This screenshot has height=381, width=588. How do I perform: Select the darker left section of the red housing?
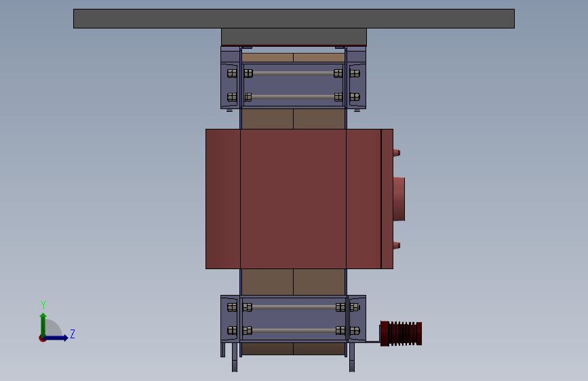[x=223, y=199]
